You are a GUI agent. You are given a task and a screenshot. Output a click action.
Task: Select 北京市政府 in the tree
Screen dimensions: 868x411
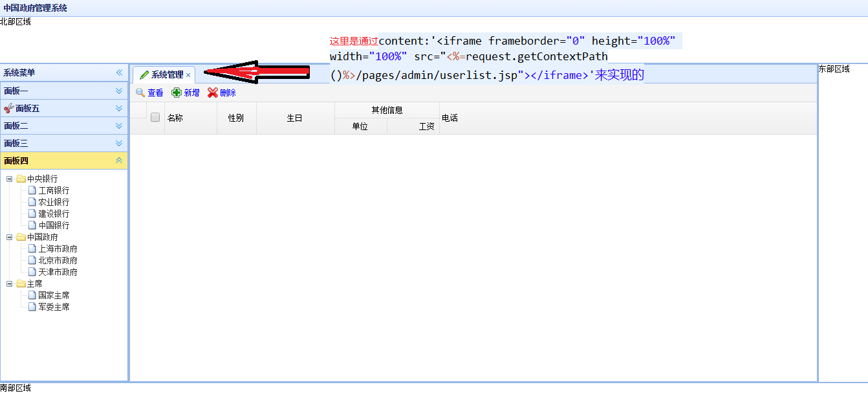pyautogui.click(x=58, y=260)
